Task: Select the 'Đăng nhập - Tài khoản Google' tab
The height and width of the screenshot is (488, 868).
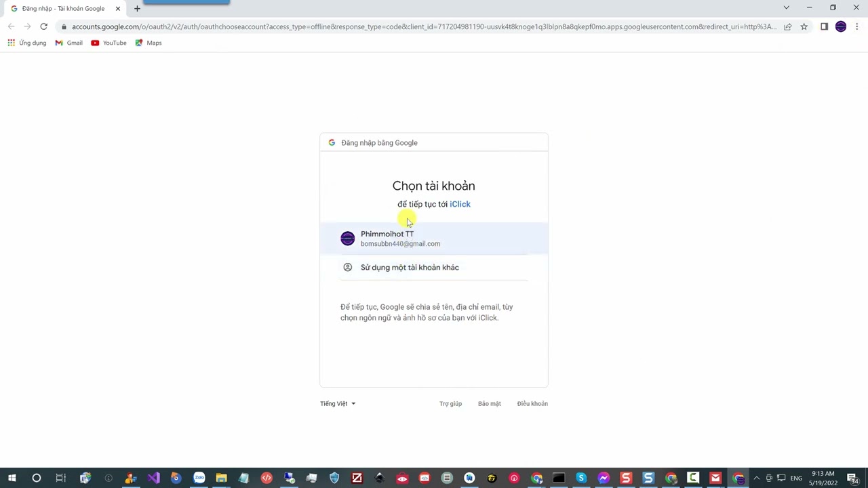Action: 64,9
